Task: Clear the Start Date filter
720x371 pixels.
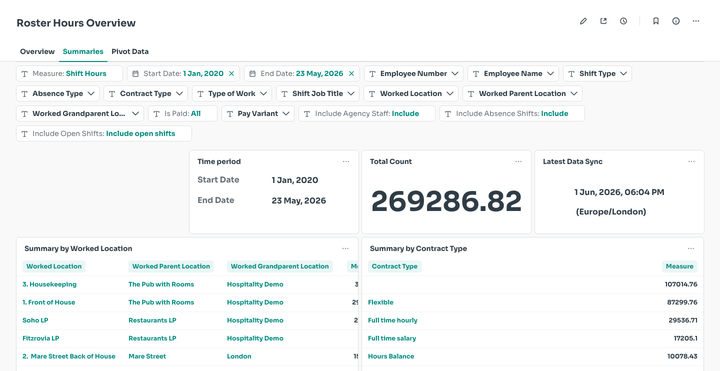Action: (231, 73)
